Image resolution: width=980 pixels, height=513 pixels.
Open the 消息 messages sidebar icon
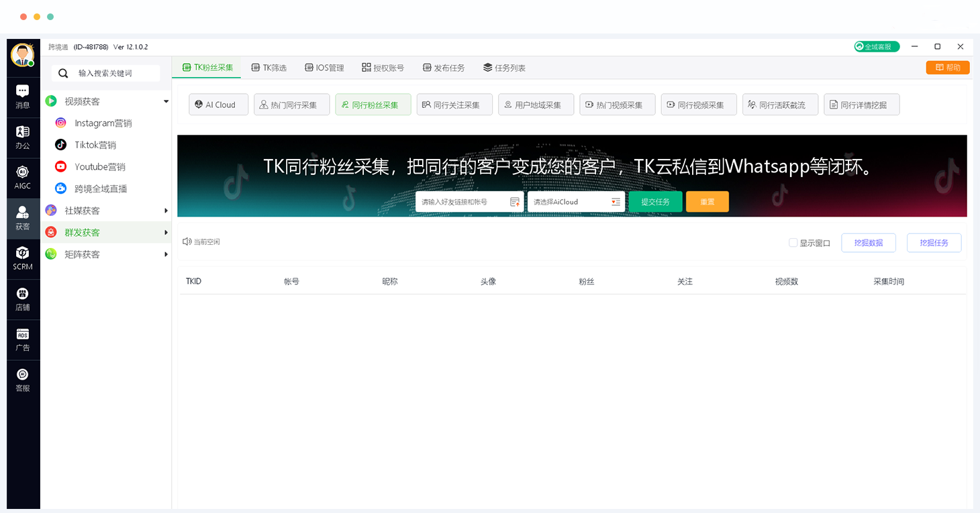coord(22,96)
